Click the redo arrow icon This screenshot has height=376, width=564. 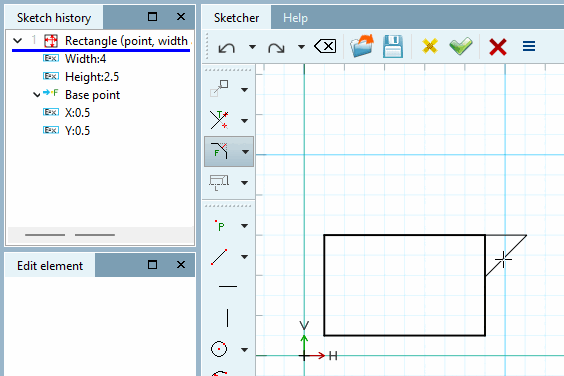(276, 47)
